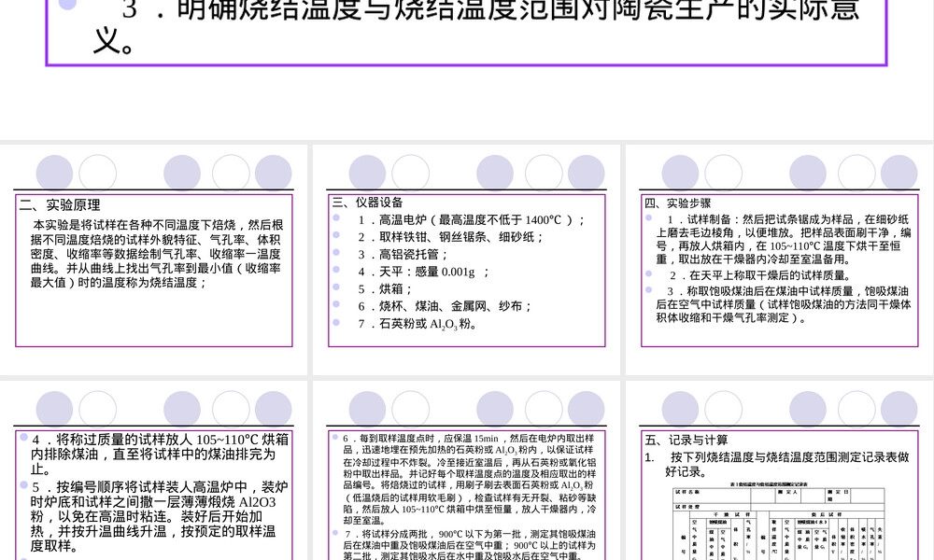
Task: Click paragraph beginning 本实验是将试样在各种不同温度下焙烧
Action: pos(157,254)
